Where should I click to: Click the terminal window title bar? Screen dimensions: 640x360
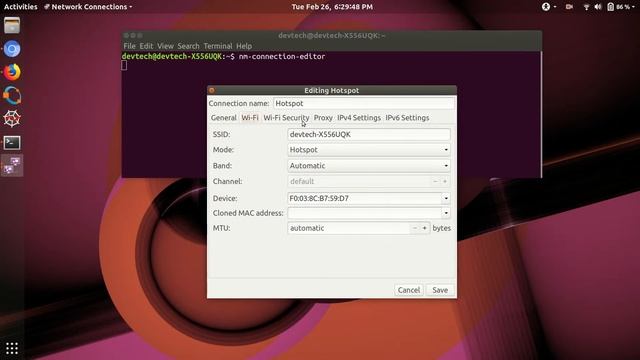[x=332, y=36]
